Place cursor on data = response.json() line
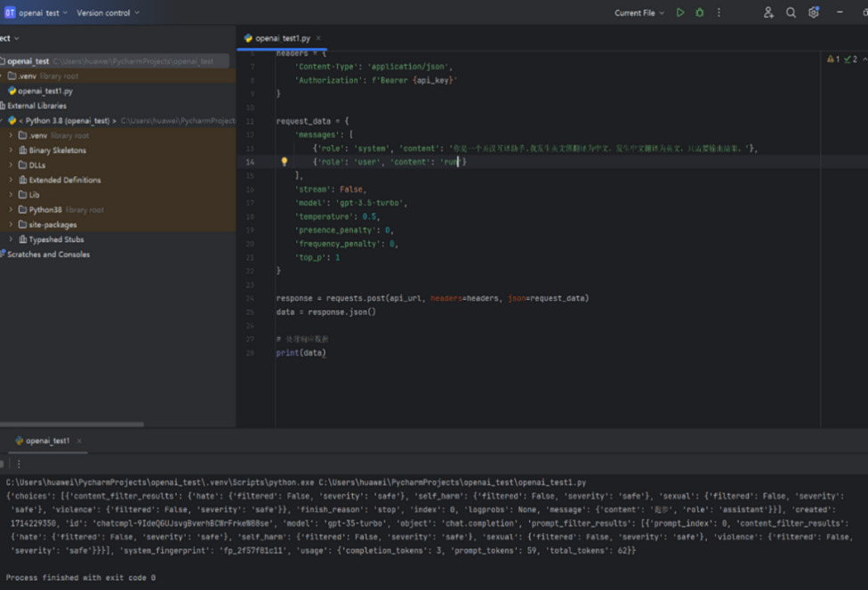This screenshot has height=590, width=868. click(x=326, y=311)
